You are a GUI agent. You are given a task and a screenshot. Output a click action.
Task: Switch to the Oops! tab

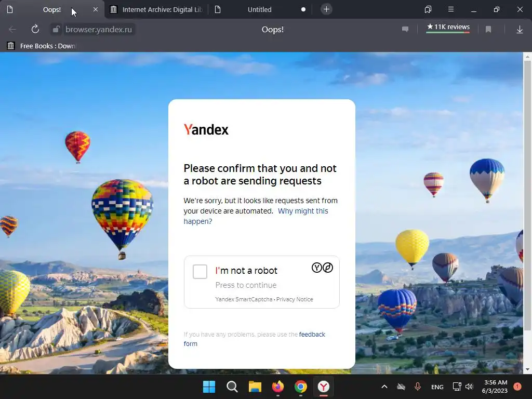[52, 9]
